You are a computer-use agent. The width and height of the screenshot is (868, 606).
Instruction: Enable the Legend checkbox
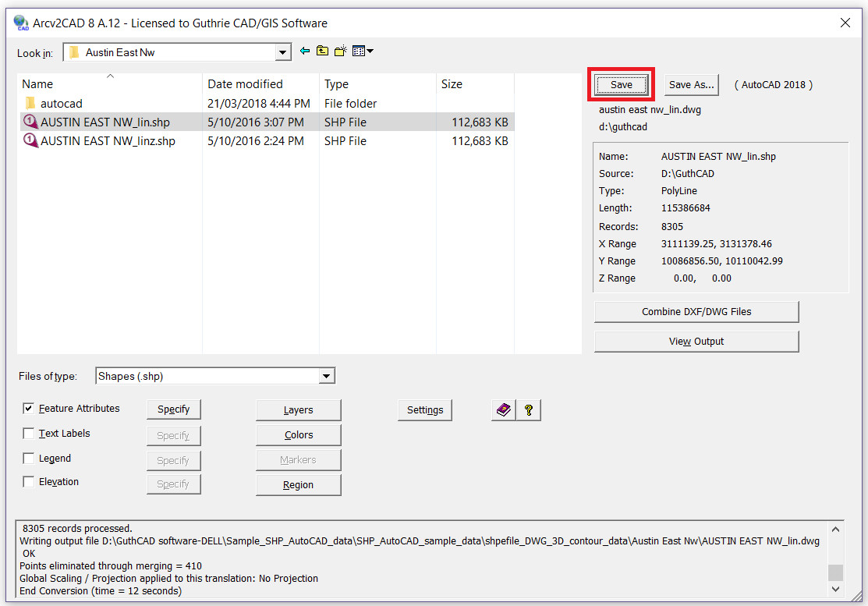coord(28,459)
